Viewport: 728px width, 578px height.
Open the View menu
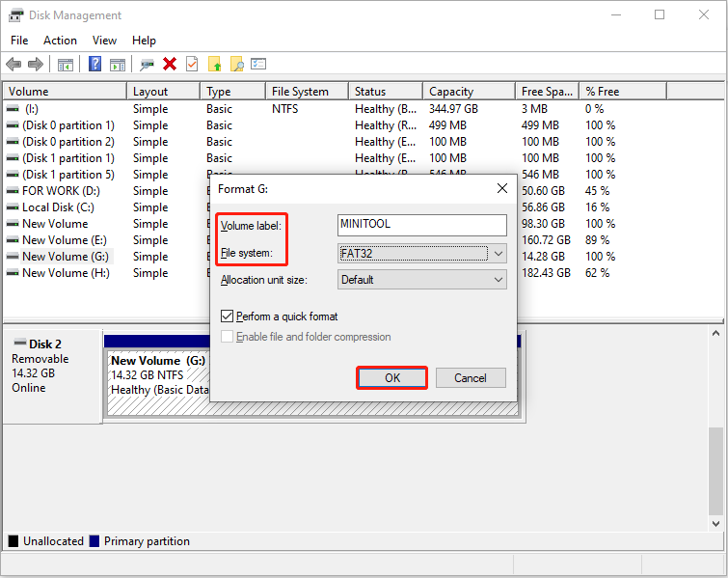(x=104, y=41)
